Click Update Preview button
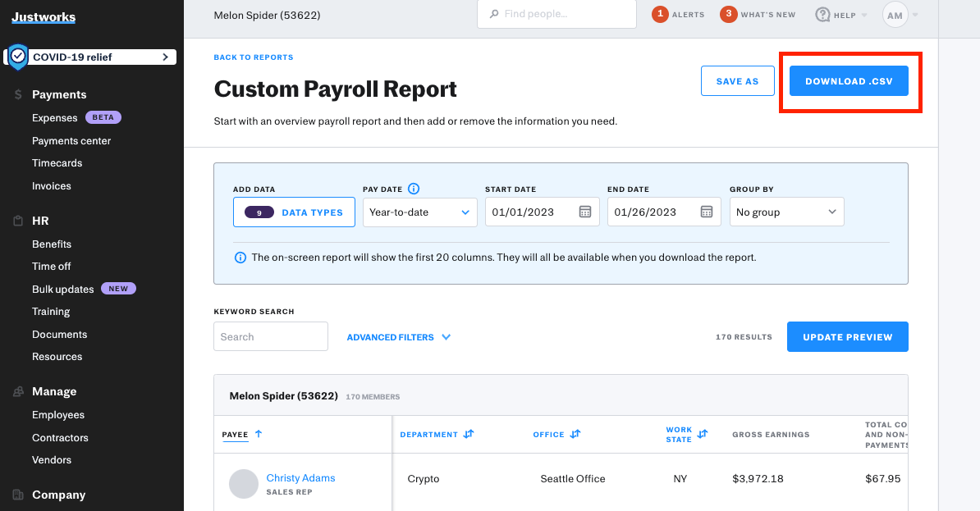980x511 pixels. (848, 337)
